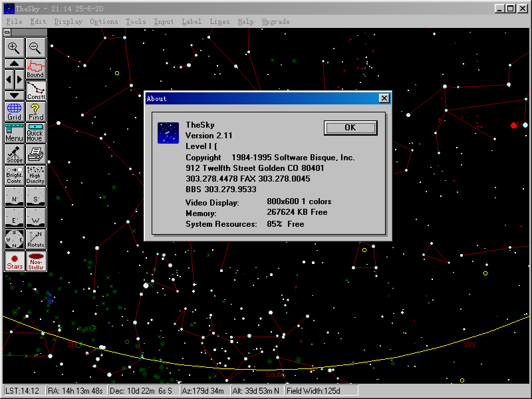Click the South horizon label

[275, 374]
